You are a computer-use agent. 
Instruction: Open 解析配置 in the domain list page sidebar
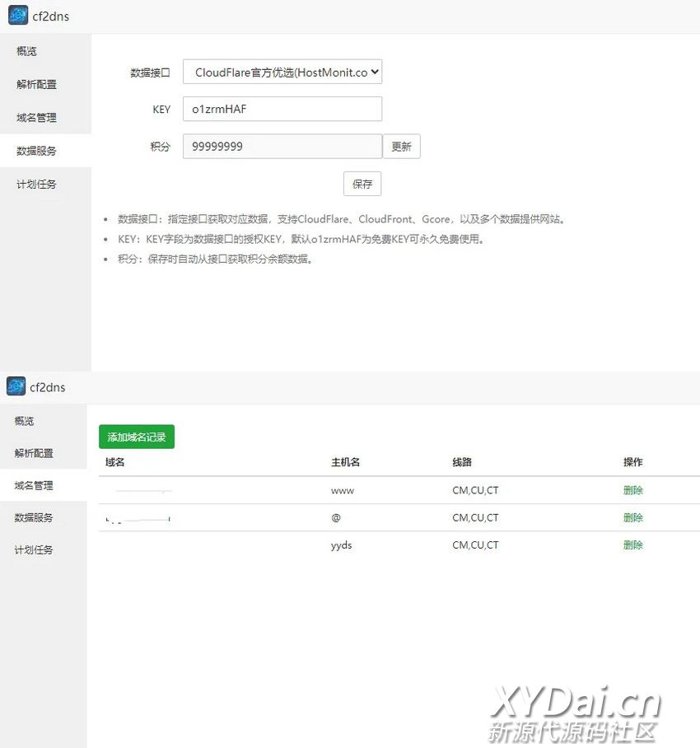pyautogui.click(x=34, y=453)
